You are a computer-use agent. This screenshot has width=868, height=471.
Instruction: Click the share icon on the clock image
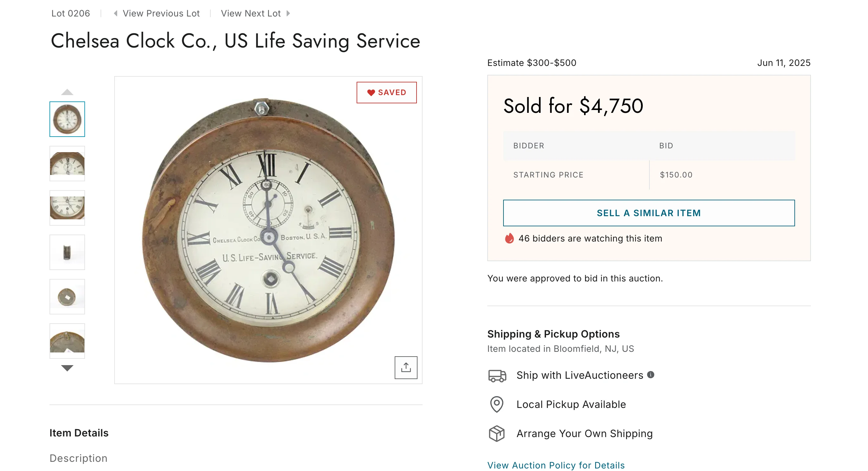click(x=406, y=367)
